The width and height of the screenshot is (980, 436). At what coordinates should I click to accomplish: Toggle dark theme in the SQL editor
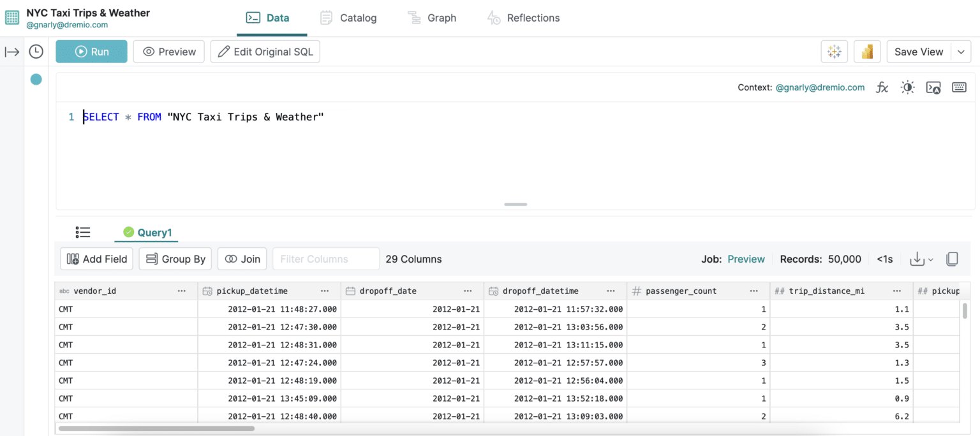pos(907,87)
